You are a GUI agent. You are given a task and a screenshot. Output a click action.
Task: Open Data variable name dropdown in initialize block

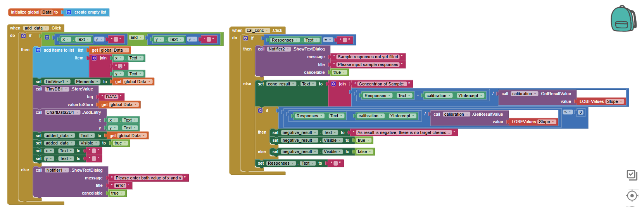[x=47, y=12]
